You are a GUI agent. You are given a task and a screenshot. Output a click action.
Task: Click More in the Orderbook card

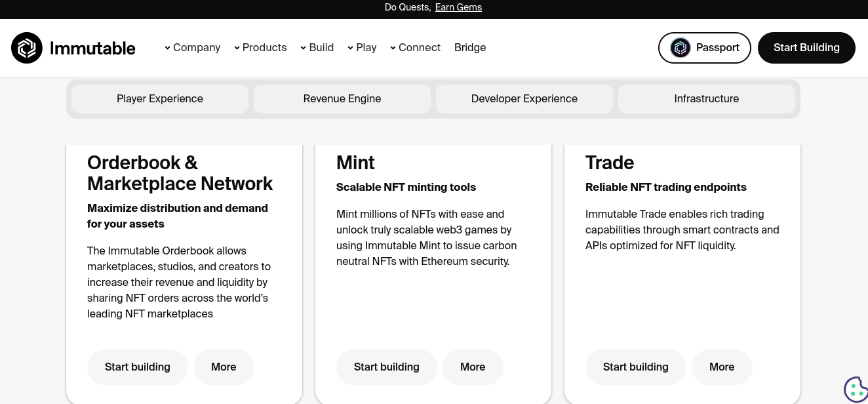point(224,367)
